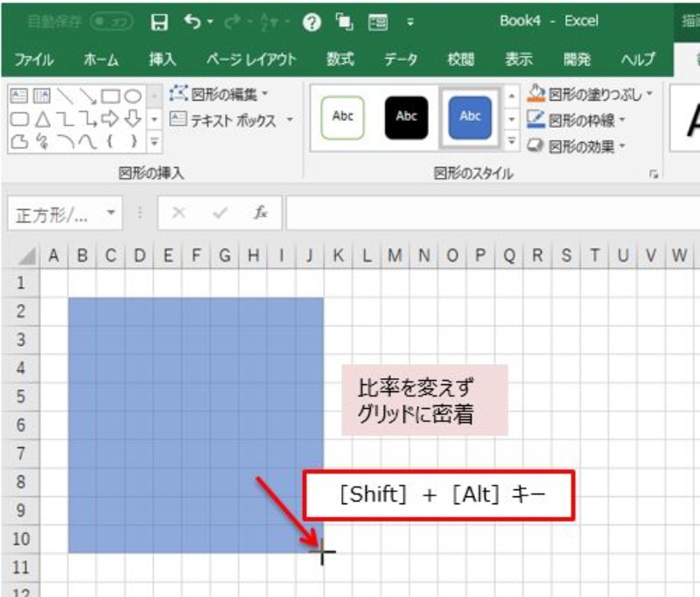The width and height of the screenshot is (700, 597).
Task: Open 図形の枠線 (Shape Outline) dropdown
Action: [x=577, y=120]
